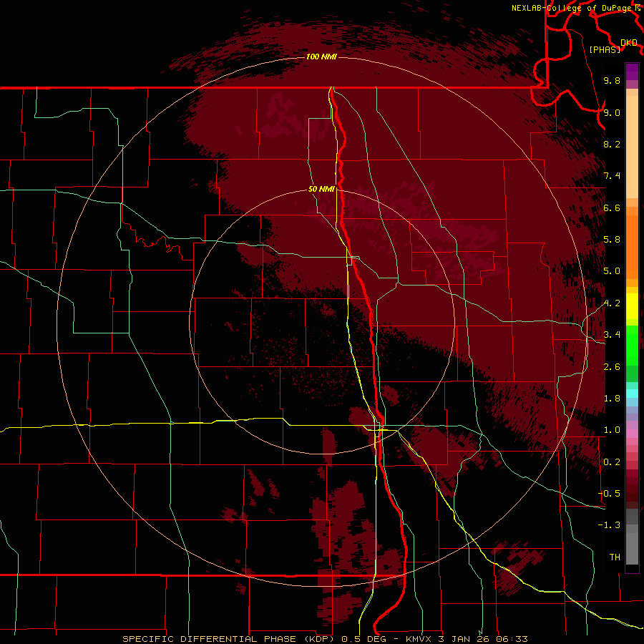Pick the 6.6 scale value
This screenshot has height=644, width=644.
pos(612,208)
